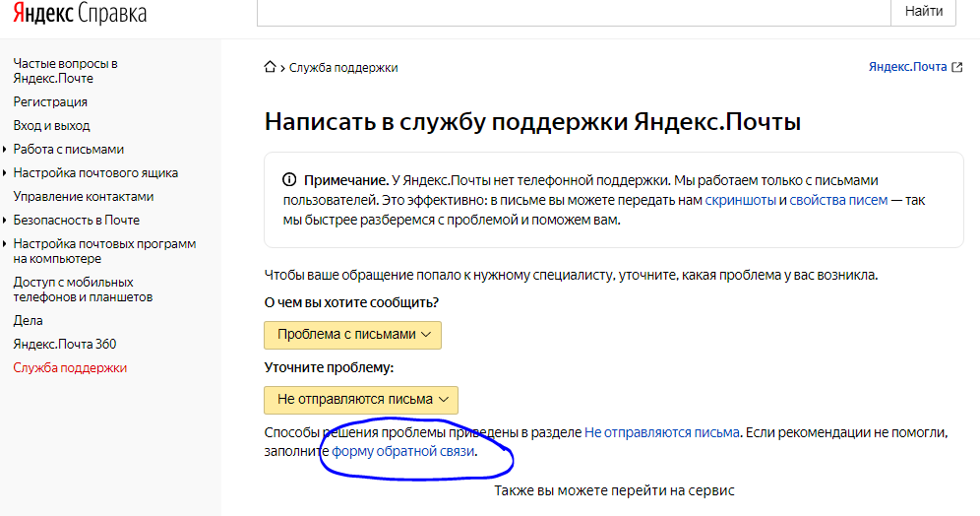Open 'Вход и выход' sidebar item
Viewport: 980px width, 516px height.
[52, 126]
